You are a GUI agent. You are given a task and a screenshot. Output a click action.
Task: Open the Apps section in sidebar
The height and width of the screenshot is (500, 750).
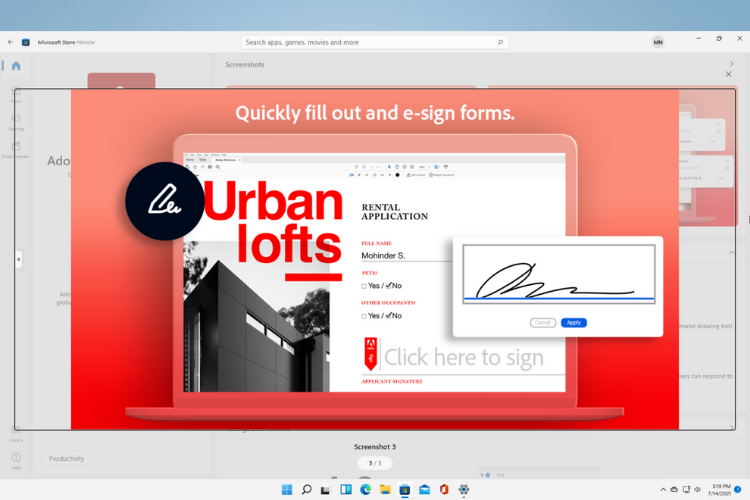(x=16, y=95)
